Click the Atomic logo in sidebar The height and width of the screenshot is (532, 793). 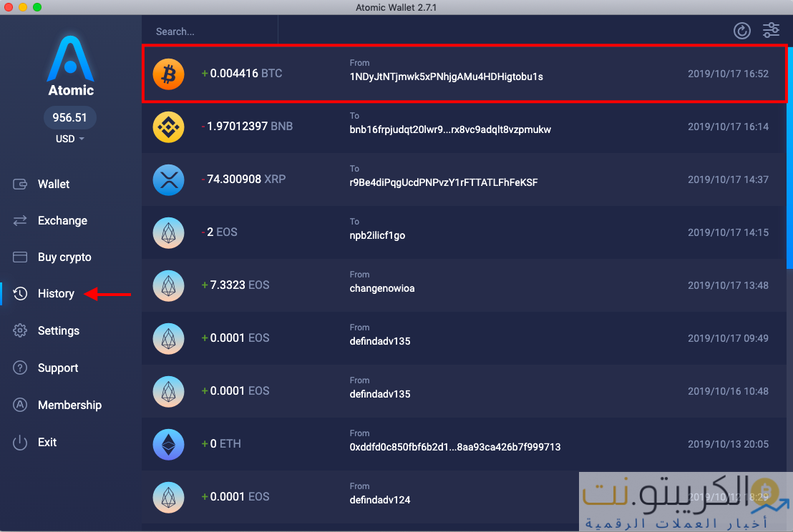point(70,66)
